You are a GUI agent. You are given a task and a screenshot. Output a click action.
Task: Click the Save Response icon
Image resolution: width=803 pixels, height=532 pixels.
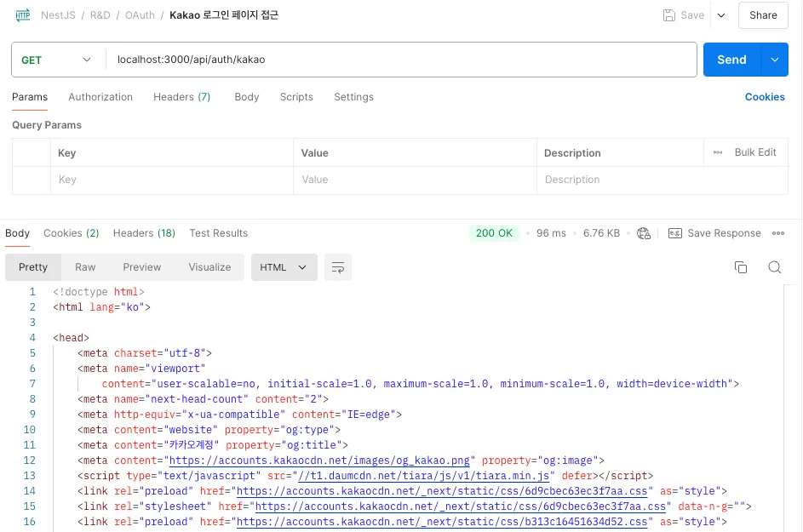point(675,233)
